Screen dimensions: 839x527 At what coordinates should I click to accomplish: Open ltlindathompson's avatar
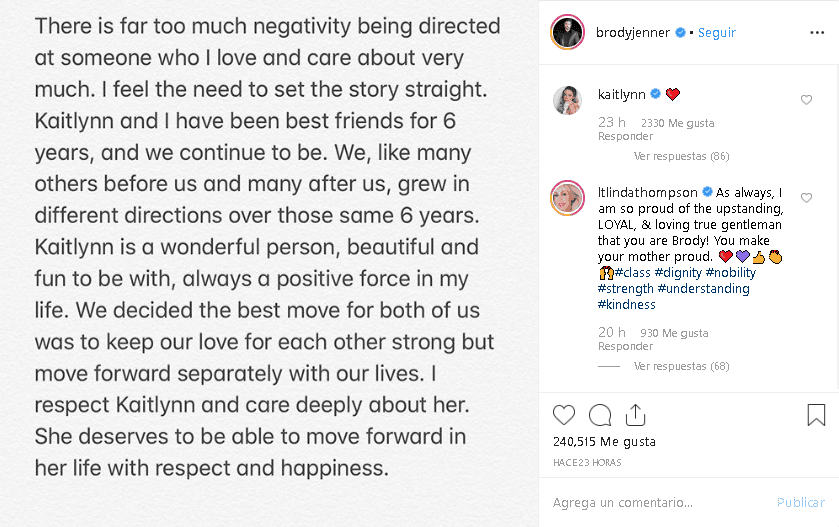click(567, 197)
